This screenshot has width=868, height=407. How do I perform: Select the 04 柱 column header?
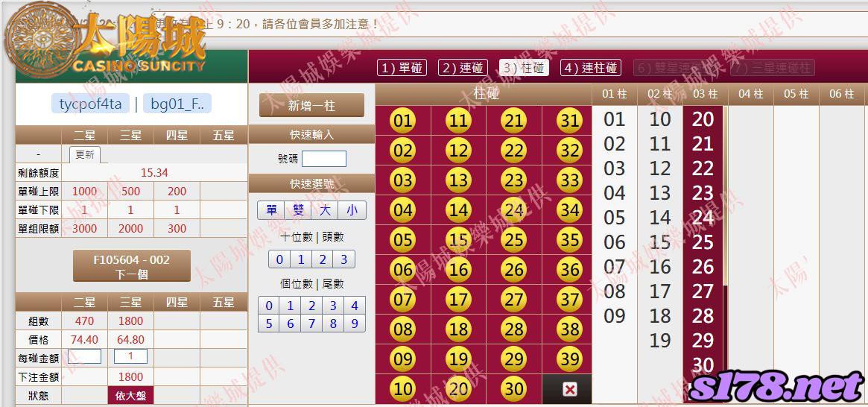tap(750, 94)
